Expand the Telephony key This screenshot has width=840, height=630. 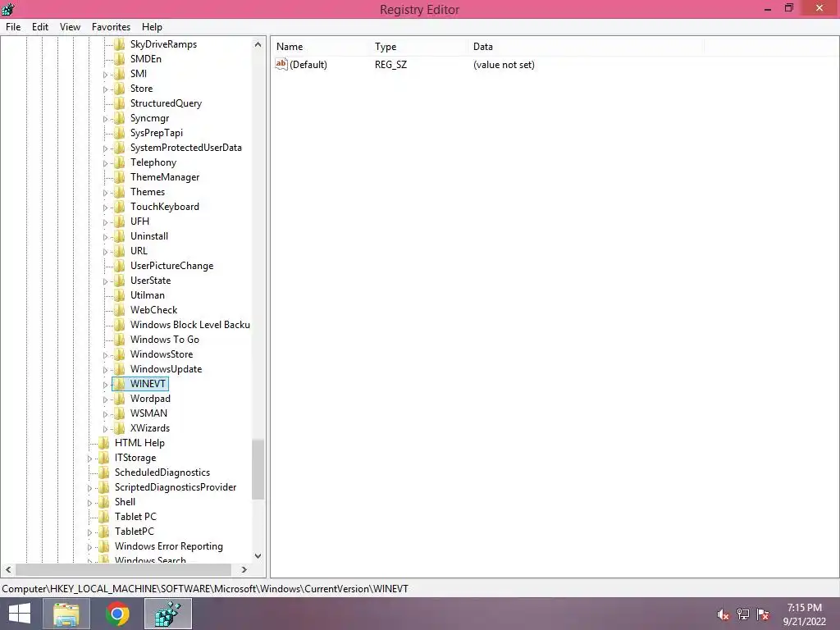coord(106,163)
